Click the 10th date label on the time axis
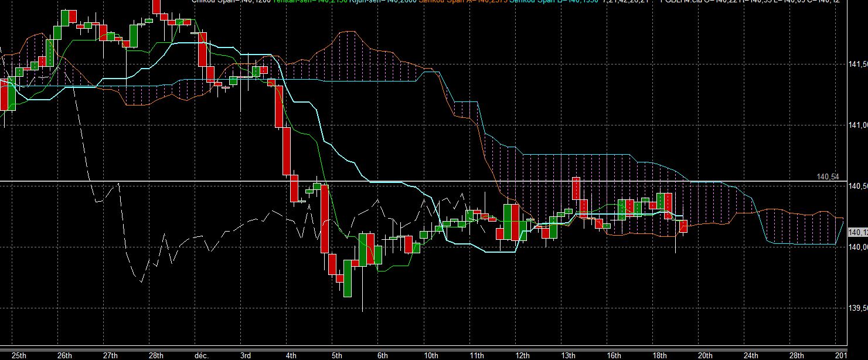 point(431,355)
